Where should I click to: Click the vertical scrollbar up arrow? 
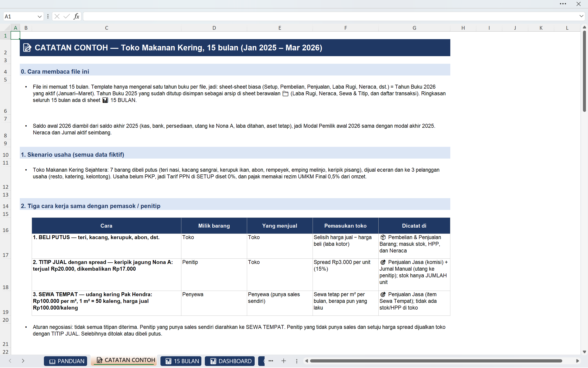[585, 27]
